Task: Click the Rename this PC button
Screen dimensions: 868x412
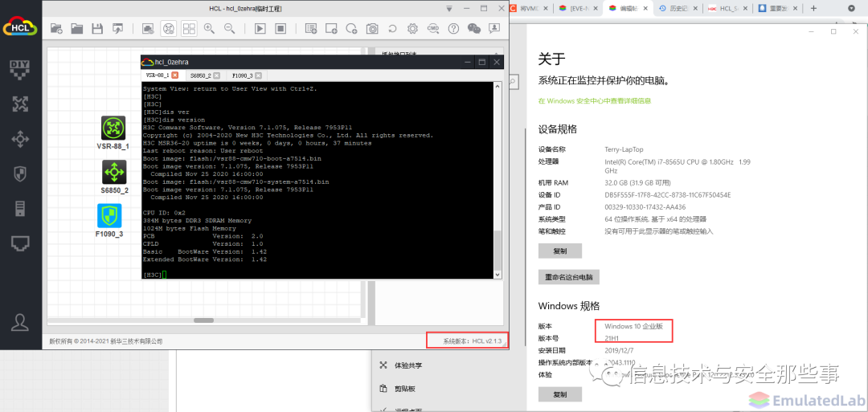Action: 568,276
